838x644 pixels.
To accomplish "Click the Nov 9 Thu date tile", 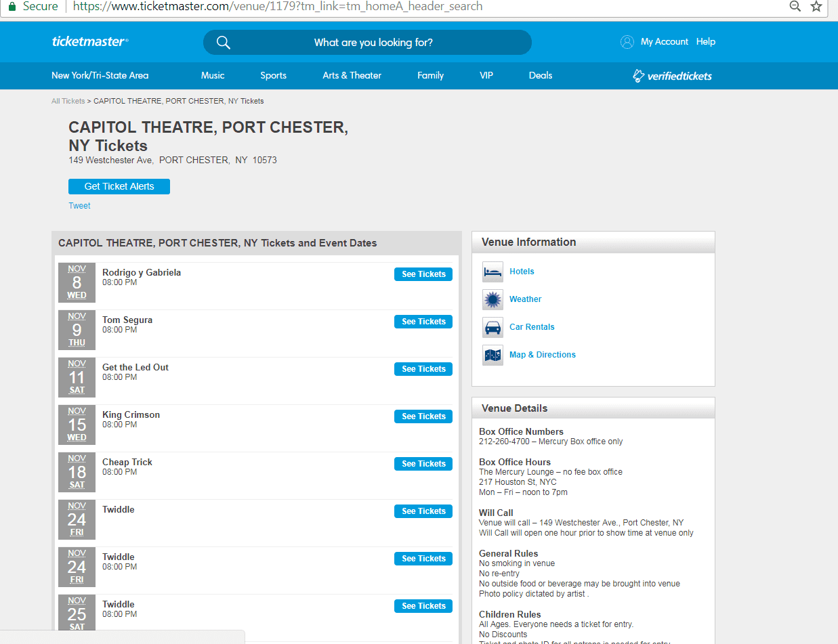I will click(x=77, y=330).
